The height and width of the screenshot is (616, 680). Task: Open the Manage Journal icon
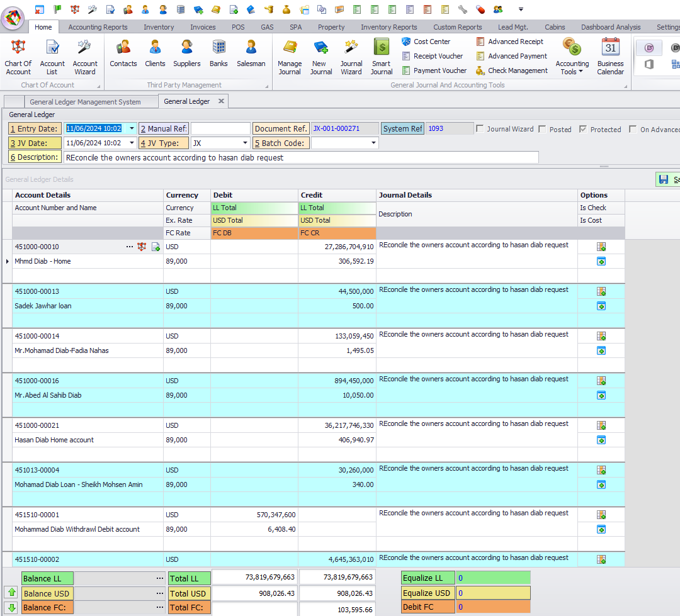tap(290, 56)
